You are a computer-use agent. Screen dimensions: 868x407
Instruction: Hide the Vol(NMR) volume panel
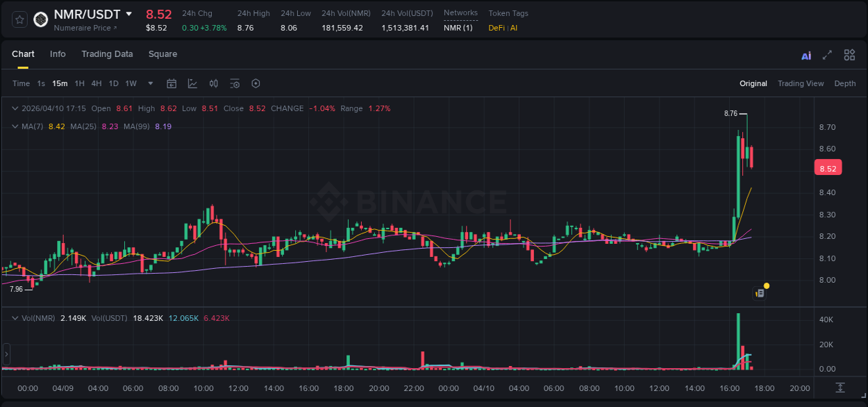[x=15, y=317]
